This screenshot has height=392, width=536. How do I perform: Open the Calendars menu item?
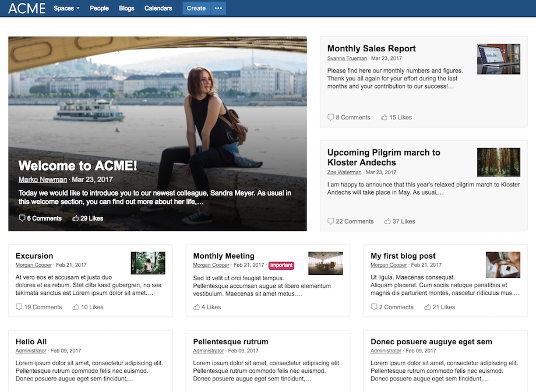point(158,8)
